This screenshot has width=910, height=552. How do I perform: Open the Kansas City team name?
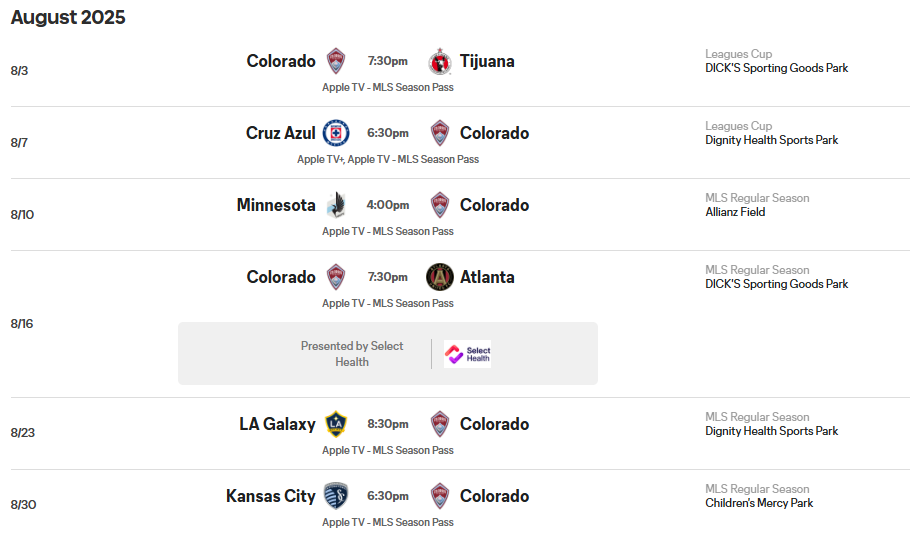[x=270, y=496]
